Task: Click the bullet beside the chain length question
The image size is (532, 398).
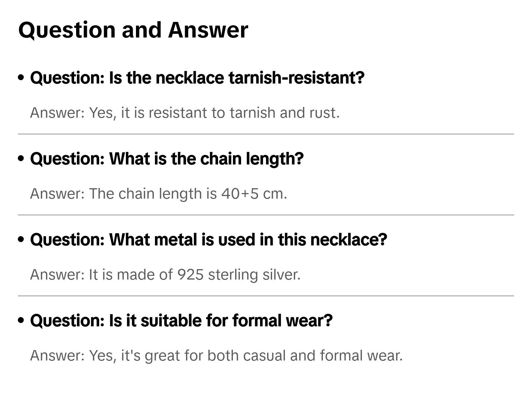Action: tap(21, 159)
